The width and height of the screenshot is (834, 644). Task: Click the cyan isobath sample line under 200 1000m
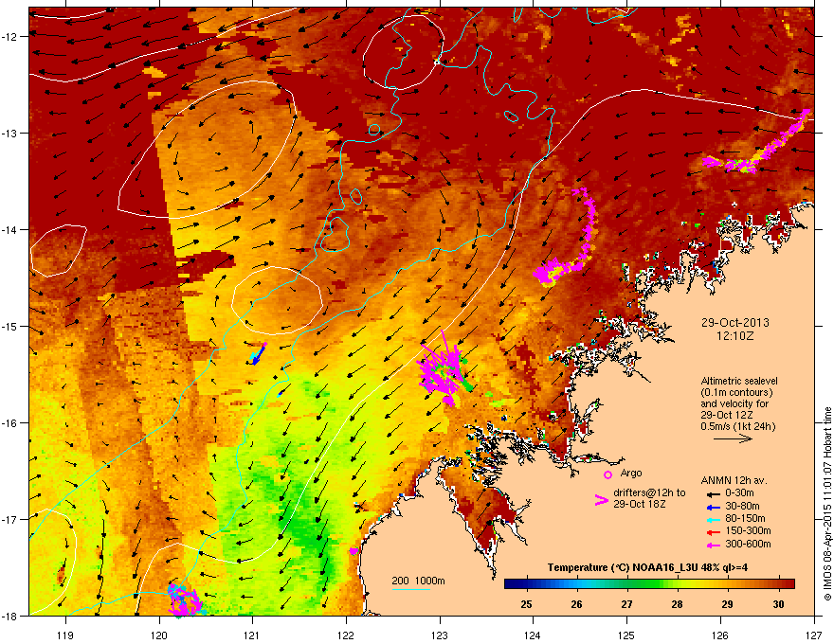coord(410,590)
